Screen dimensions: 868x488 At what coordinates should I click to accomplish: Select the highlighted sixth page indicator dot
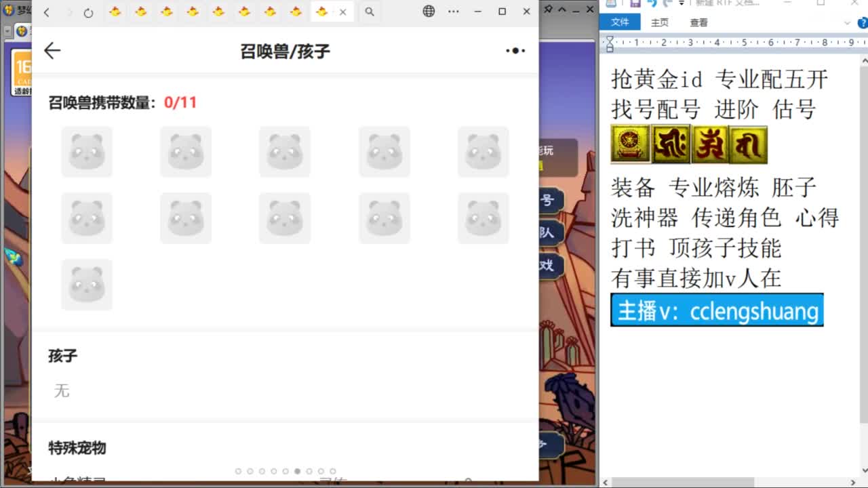pos(297,471)
